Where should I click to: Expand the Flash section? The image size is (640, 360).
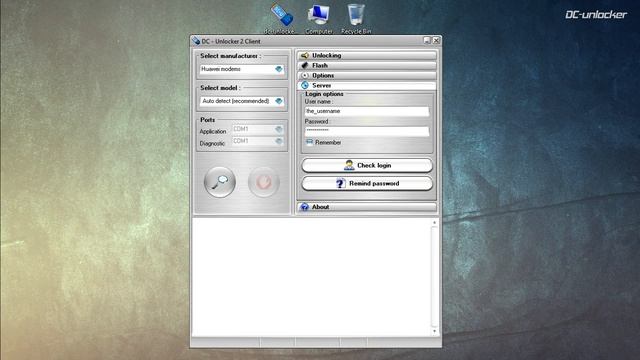(367, 65)
